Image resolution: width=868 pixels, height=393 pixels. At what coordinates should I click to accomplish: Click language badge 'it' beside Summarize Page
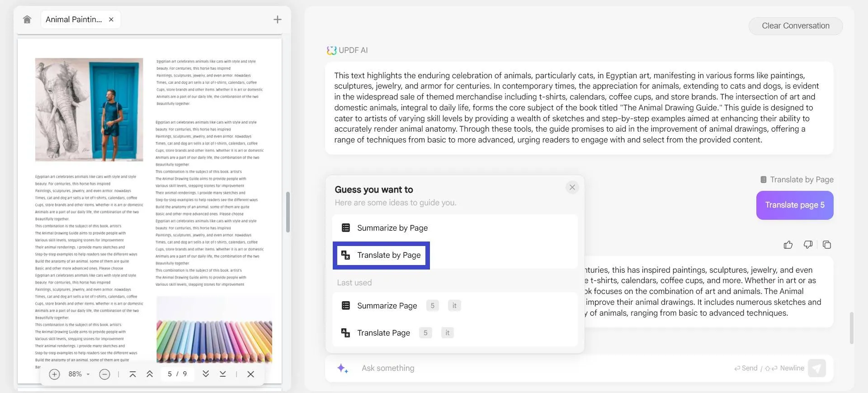tap(454, 306)
